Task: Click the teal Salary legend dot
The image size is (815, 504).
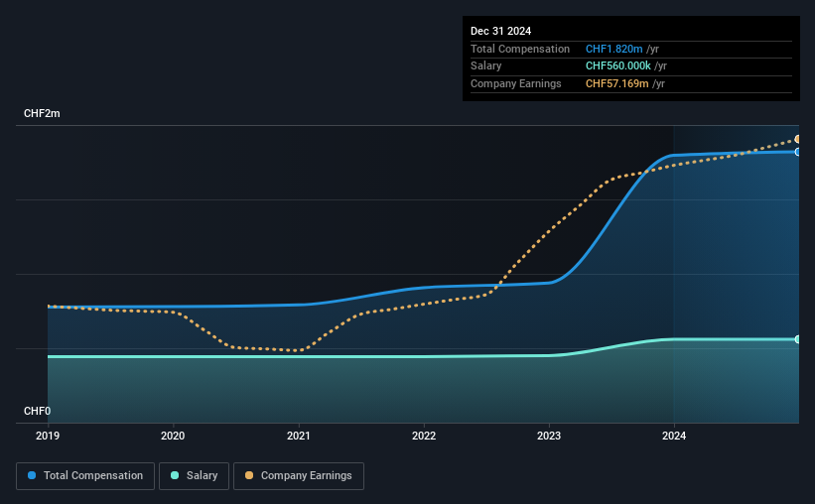Action: click(175, 475)
